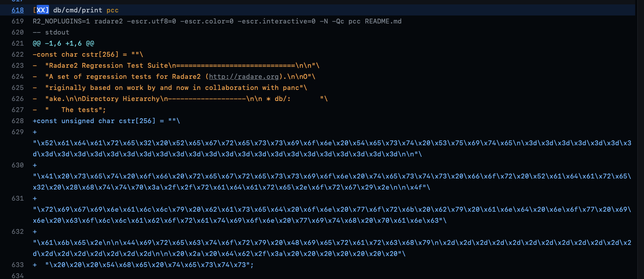
Task: Select line number 632
Action: click(18, 232)
